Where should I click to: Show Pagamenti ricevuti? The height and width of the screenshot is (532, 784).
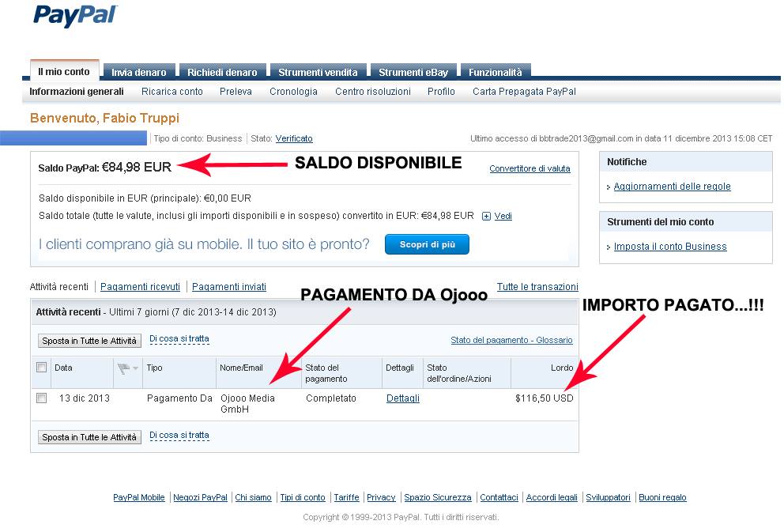[x=140, y=287]
